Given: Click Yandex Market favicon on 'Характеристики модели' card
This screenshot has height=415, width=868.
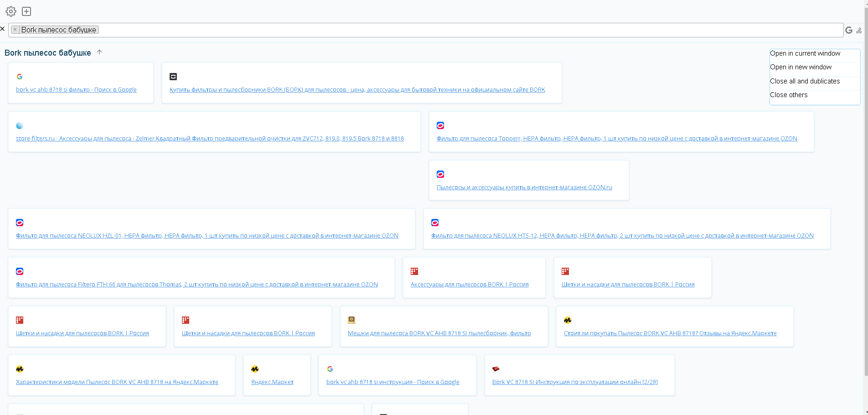Looking at the screenshot, I should tap(20, 369).
